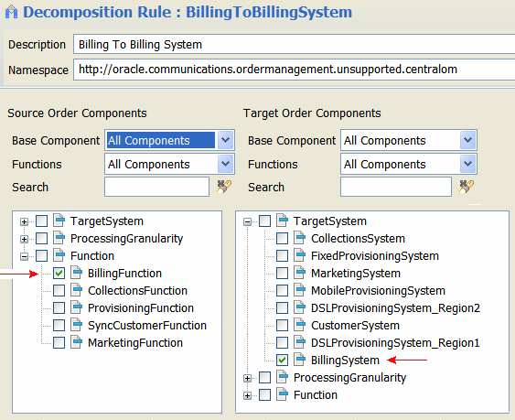Click the target Search clear filter icon

(467, 187)
